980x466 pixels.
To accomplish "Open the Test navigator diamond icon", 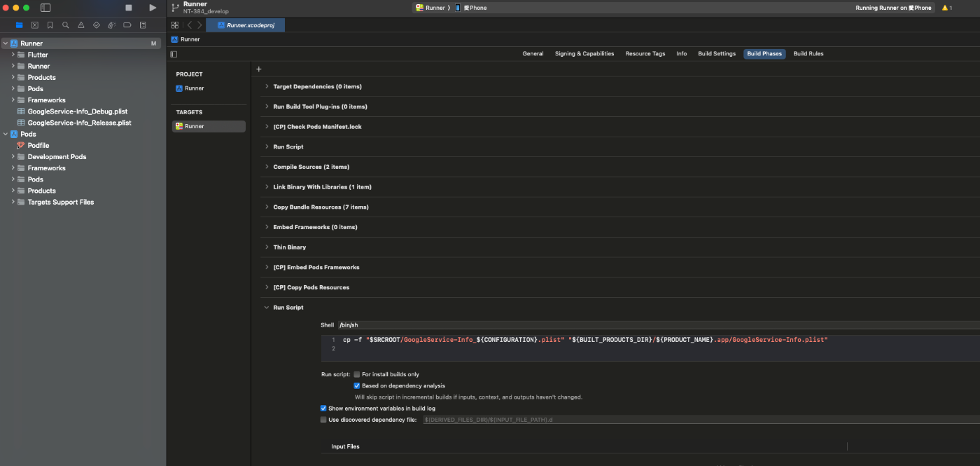I will (x=97, y=25).
